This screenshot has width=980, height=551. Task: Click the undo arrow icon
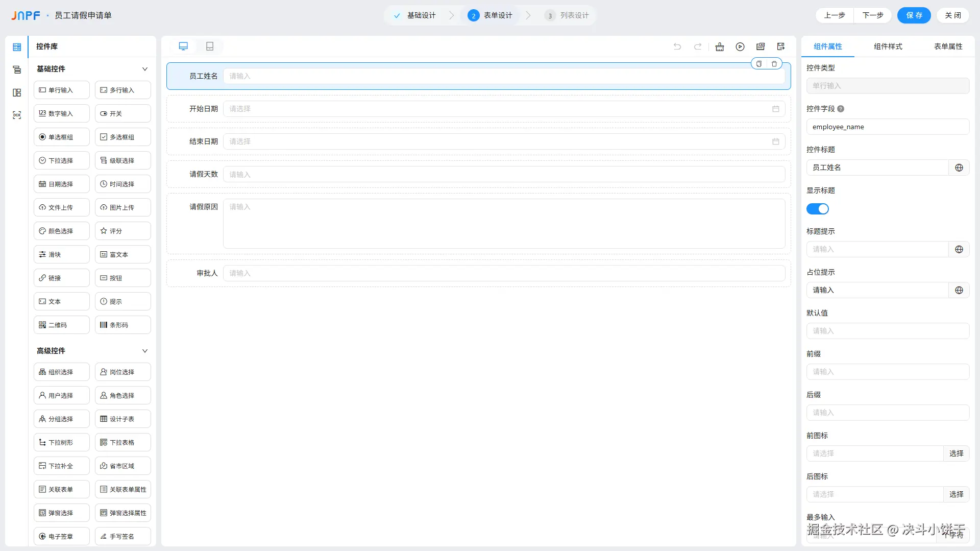pos(677,46)
